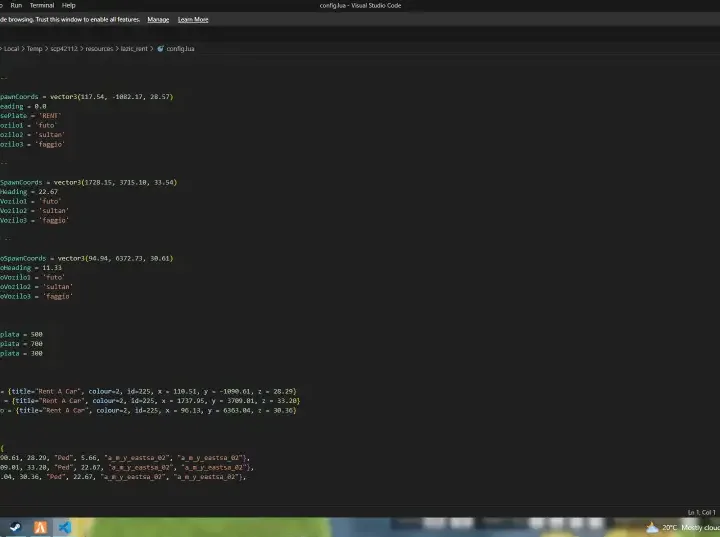Click the Ln 1, Col 1 status indicator

click(x=701, y=512)
